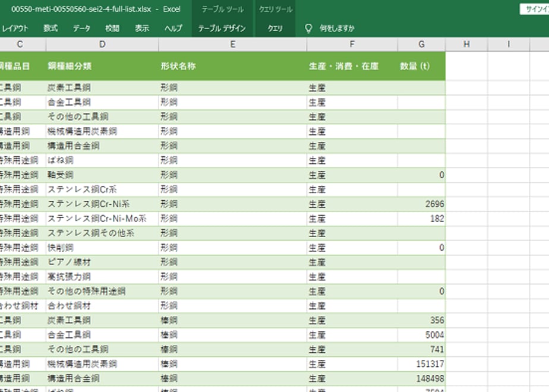Screen dimensions: 549x392
Task: Click the 何をしますか search box
Action: pos(337,29)
